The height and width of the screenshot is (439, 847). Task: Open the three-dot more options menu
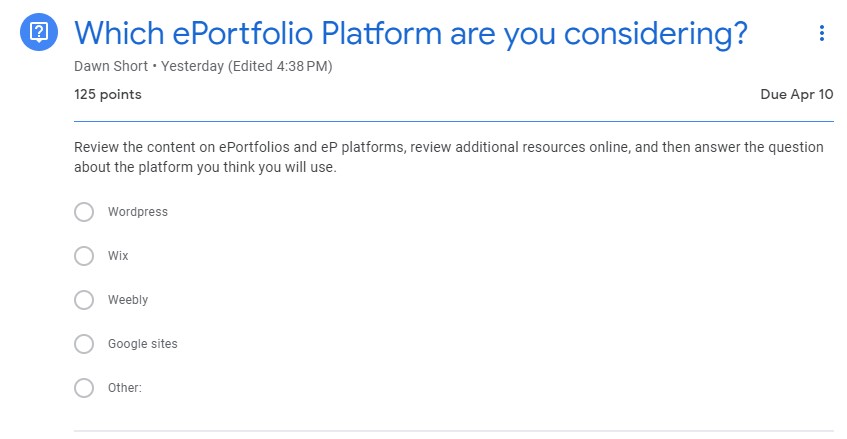(x=822, y=34)
